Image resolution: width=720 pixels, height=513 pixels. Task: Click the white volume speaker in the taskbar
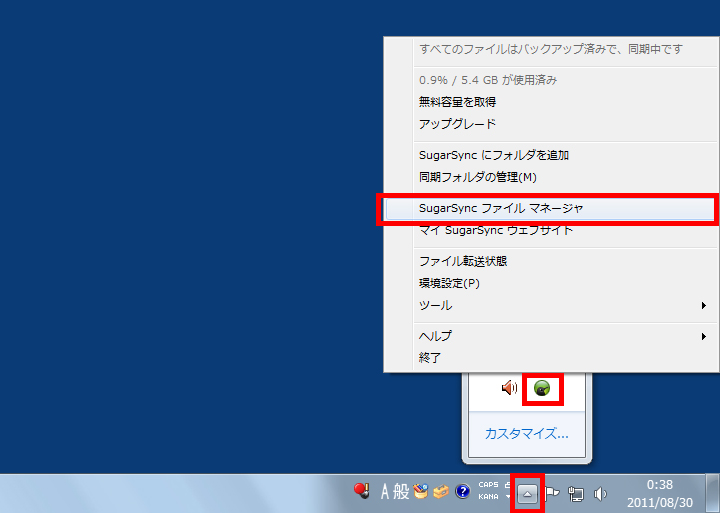coord(600,494)
